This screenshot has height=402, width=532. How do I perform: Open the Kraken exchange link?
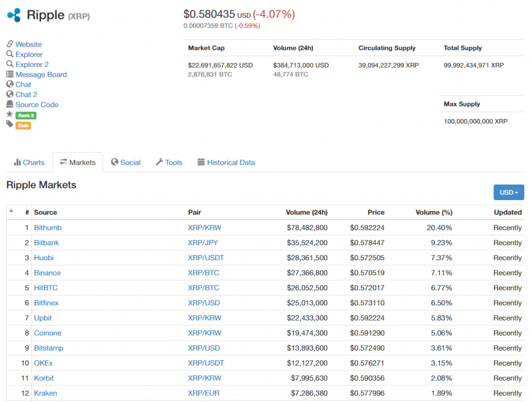(46, 393)
